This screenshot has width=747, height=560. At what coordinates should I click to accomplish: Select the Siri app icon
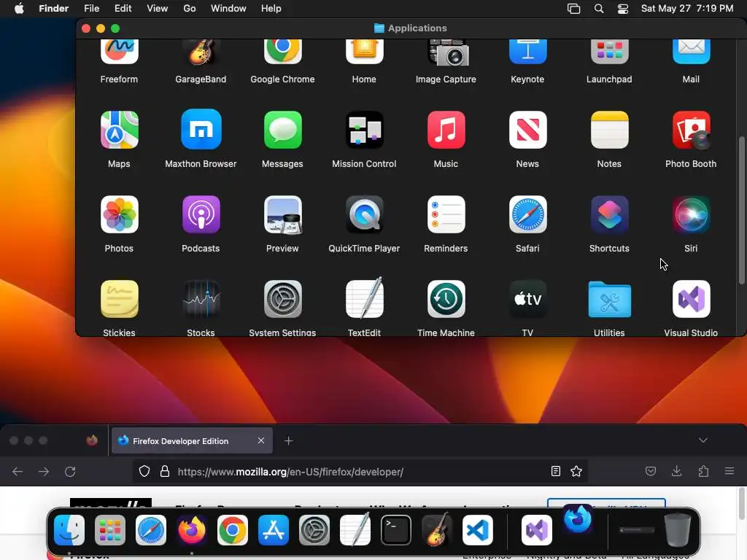[x=691, y=214]
